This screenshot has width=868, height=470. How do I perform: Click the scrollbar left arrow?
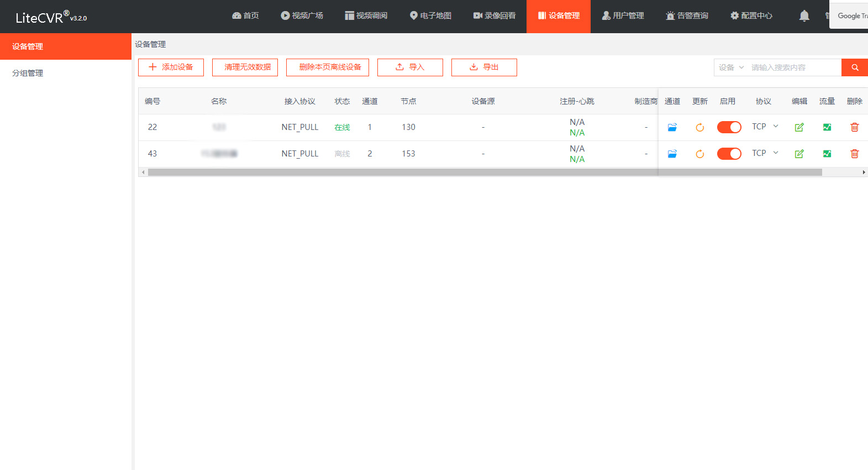click(x=143, y=172)
